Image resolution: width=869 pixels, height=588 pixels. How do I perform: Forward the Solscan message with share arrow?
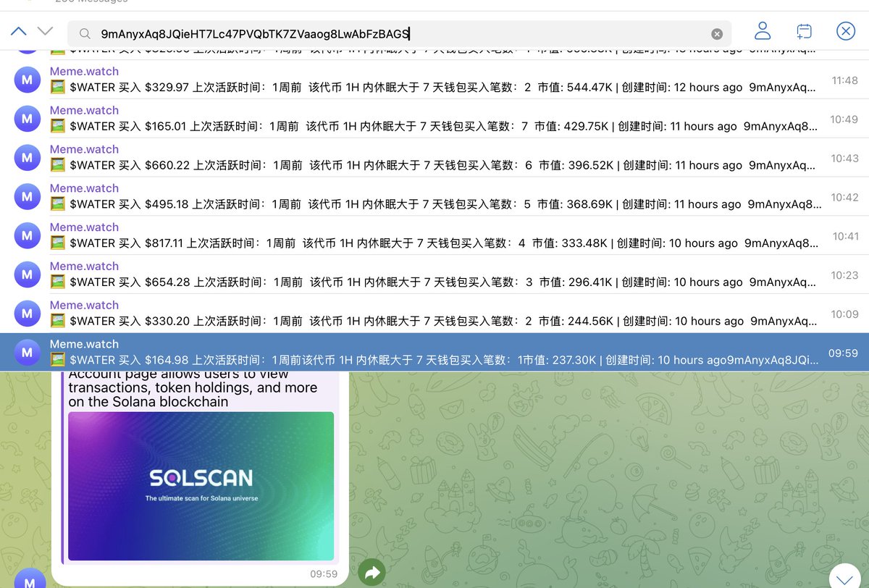pyautogui.click(x=371, y=574)
